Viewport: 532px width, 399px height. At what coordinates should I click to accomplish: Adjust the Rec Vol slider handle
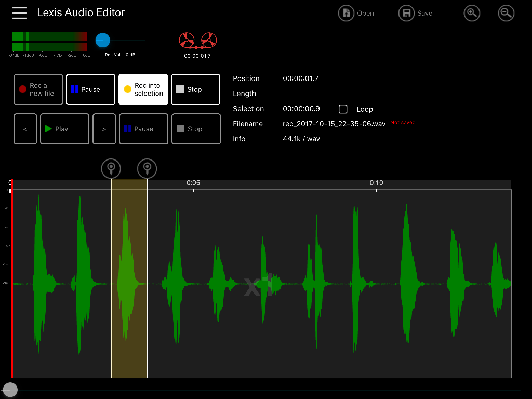[102, 41]
